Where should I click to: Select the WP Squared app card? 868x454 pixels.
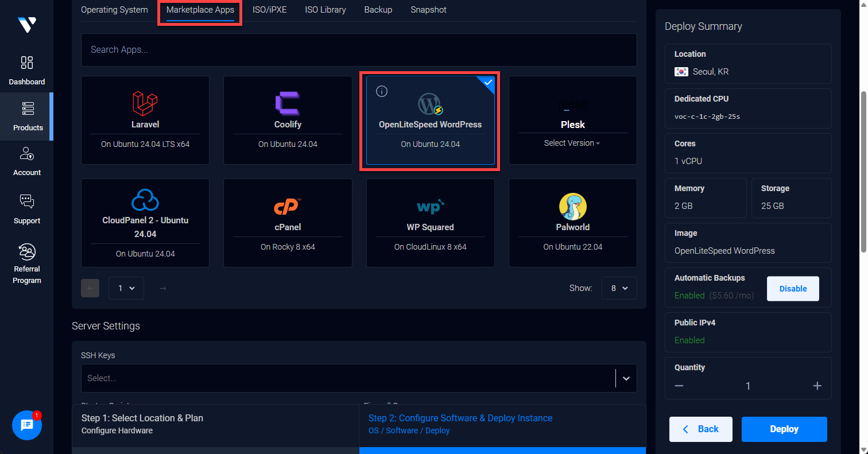[431, 223]
